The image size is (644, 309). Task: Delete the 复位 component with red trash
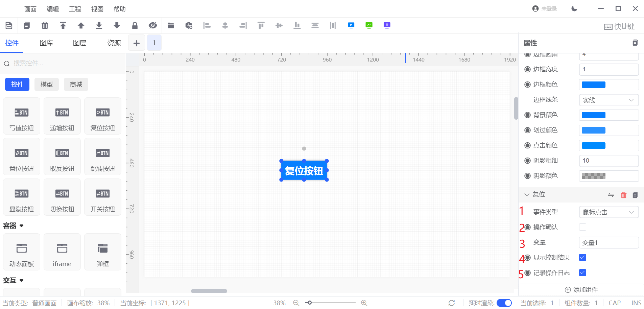(x=624, y=195)
